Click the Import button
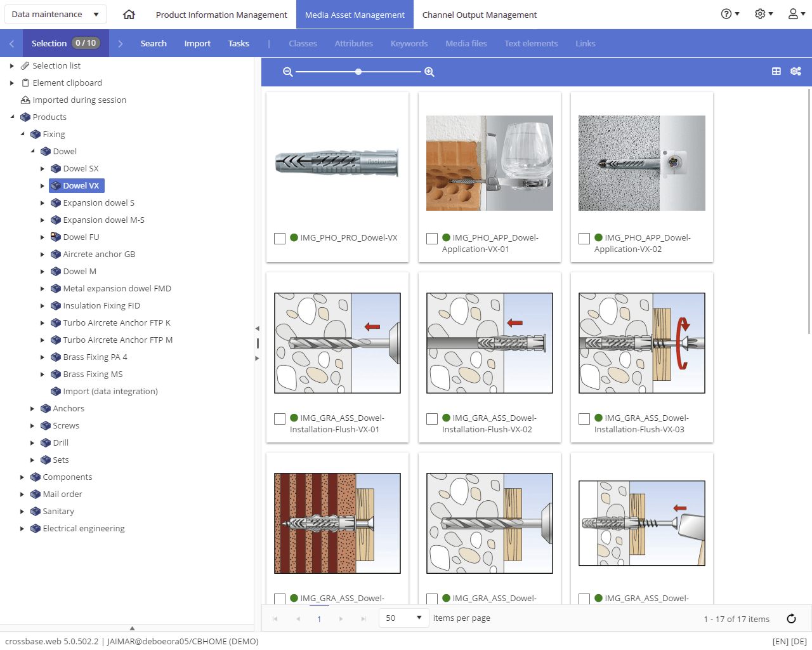Image resolution: width=812 pixels, height=650 pixels. click(197, 43)
